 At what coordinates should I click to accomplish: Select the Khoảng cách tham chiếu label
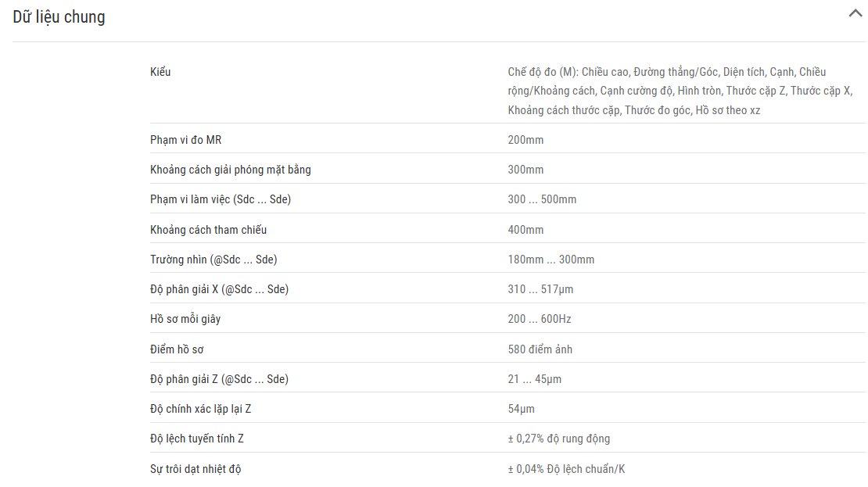point(208,230)
